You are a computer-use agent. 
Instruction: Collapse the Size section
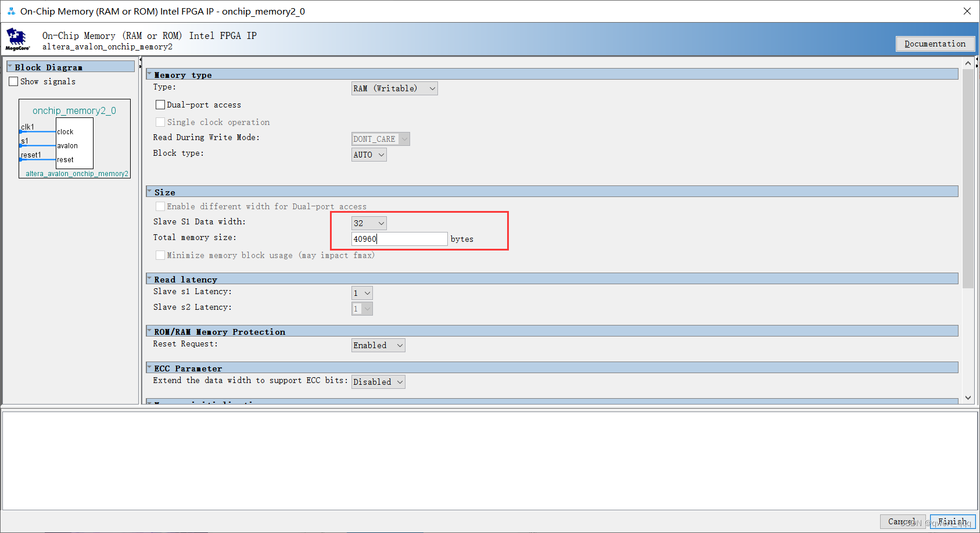tap(149, 192)
